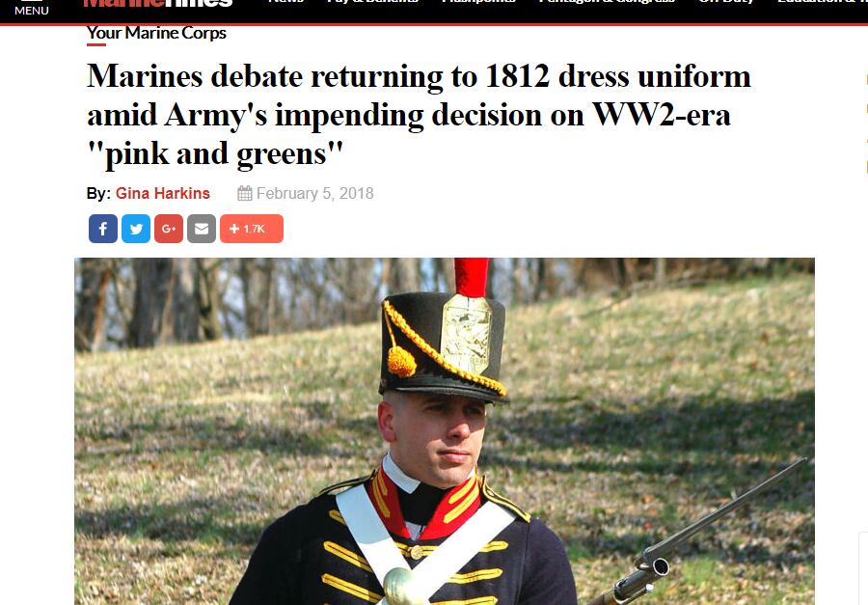Open Pentagon & Congress nav item

pos(607,2)
